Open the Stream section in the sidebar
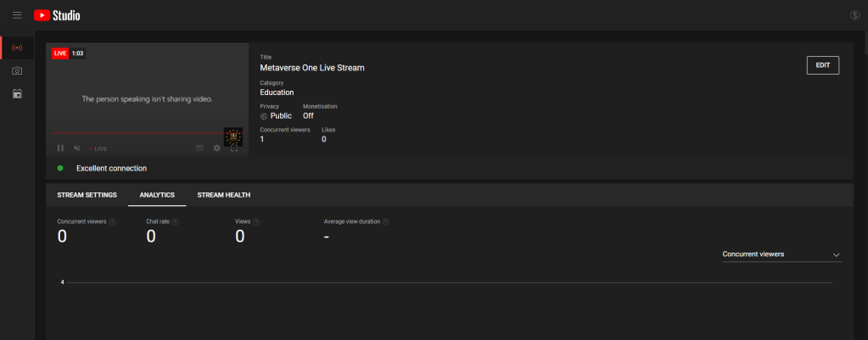Viewport: 868px width, 340px height. 17,47
